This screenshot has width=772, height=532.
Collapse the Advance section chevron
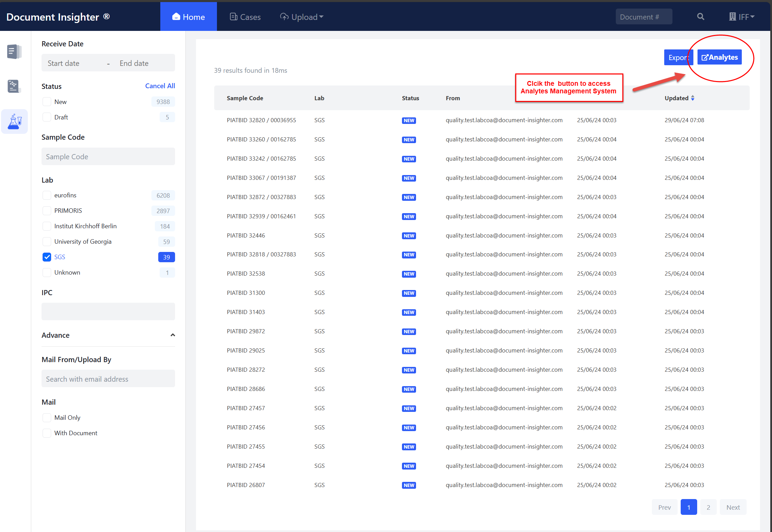(x=173, y=335)
